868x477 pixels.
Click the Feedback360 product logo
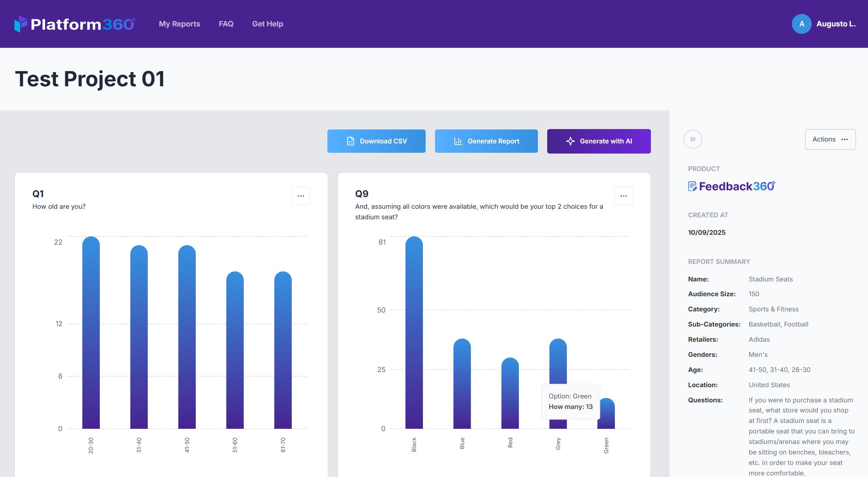731,187
